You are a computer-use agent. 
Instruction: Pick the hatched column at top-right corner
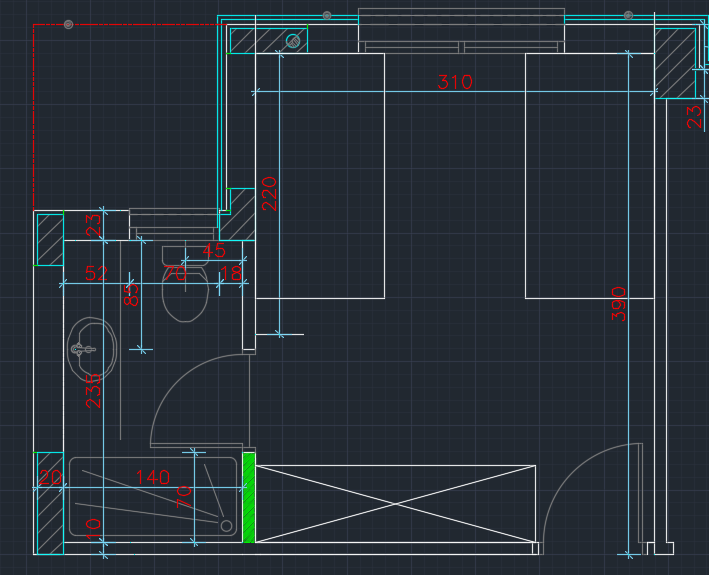click(675, 63)
